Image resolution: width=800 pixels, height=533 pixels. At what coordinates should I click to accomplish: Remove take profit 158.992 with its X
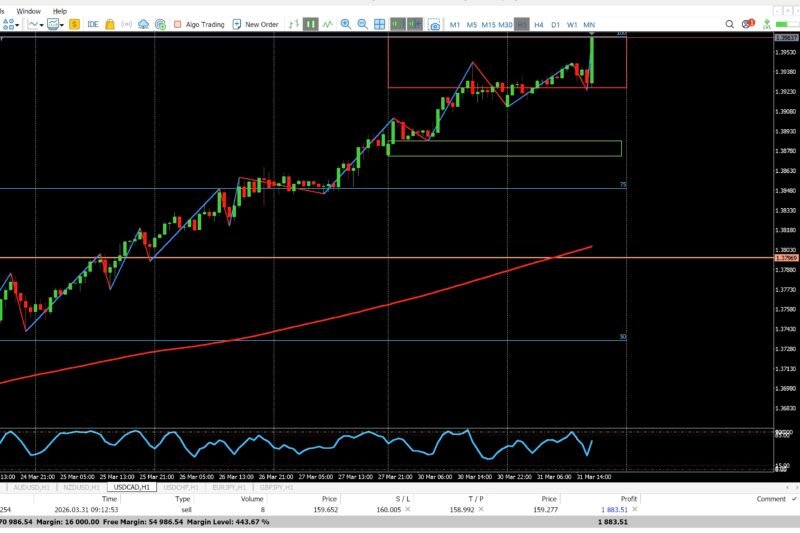[x=481, y=509]
